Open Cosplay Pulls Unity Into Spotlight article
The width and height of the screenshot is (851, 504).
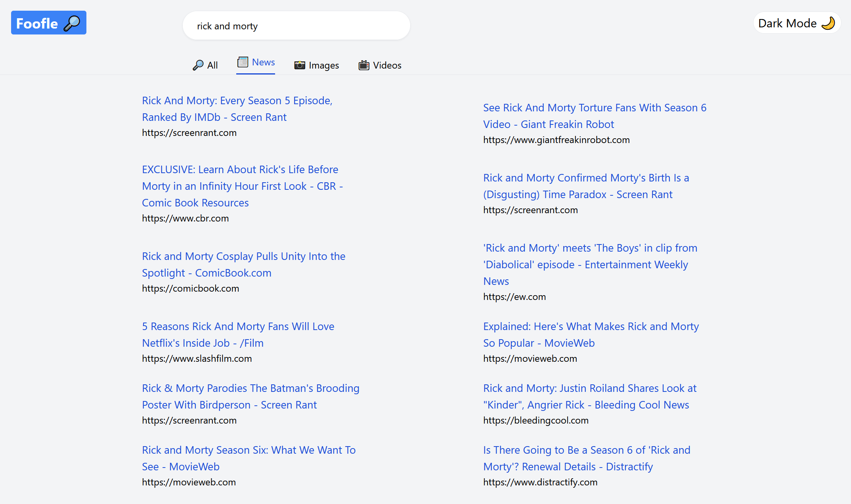click(243, 264)
